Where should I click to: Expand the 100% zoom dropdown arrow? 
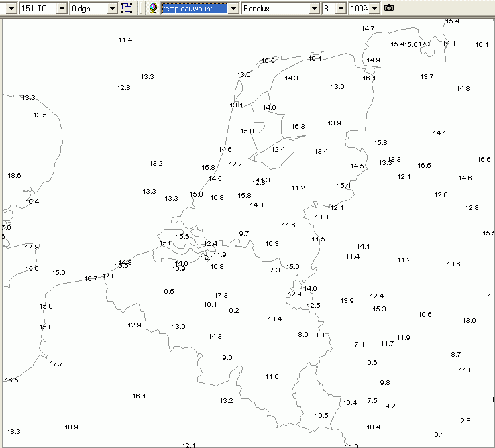[374, 9]
